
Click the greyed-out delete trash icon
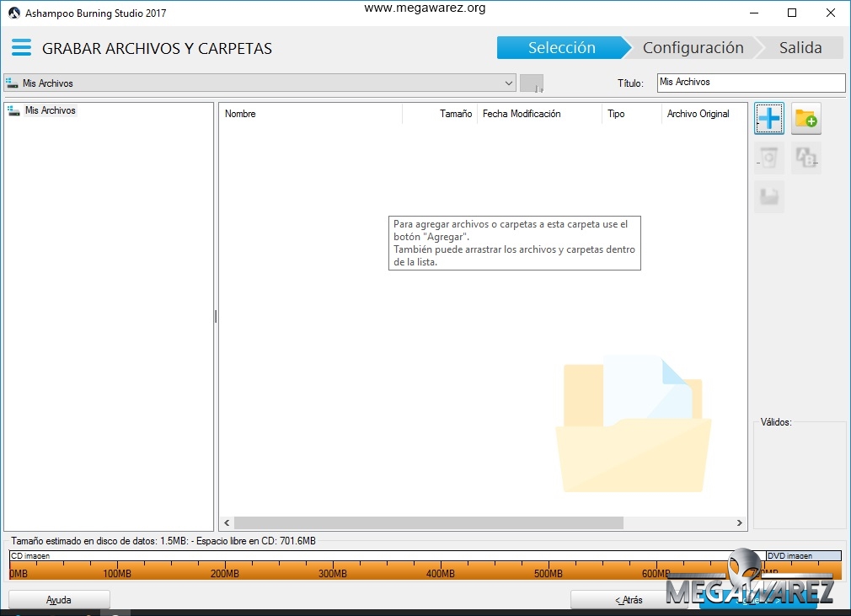click(769, 158)
